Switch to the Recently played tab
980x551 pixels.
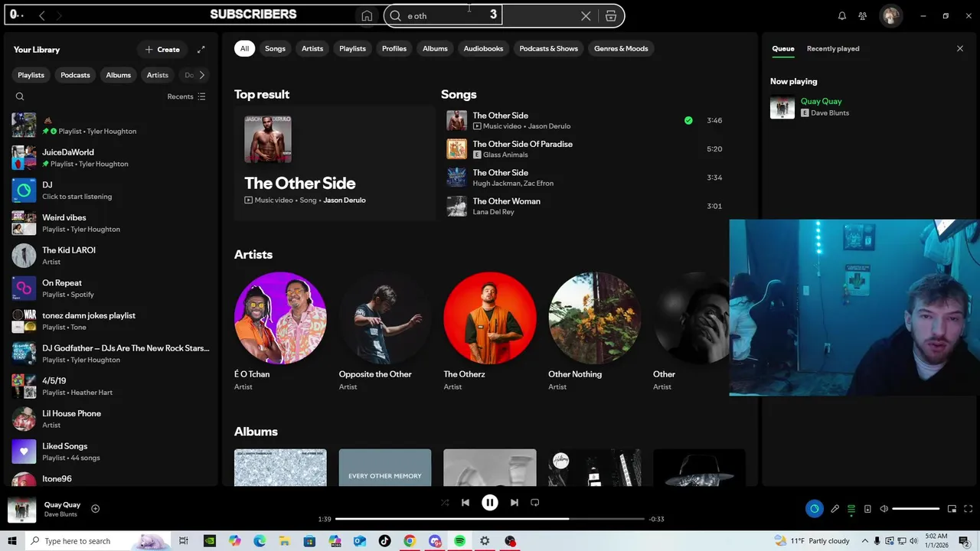pos(833,48)
